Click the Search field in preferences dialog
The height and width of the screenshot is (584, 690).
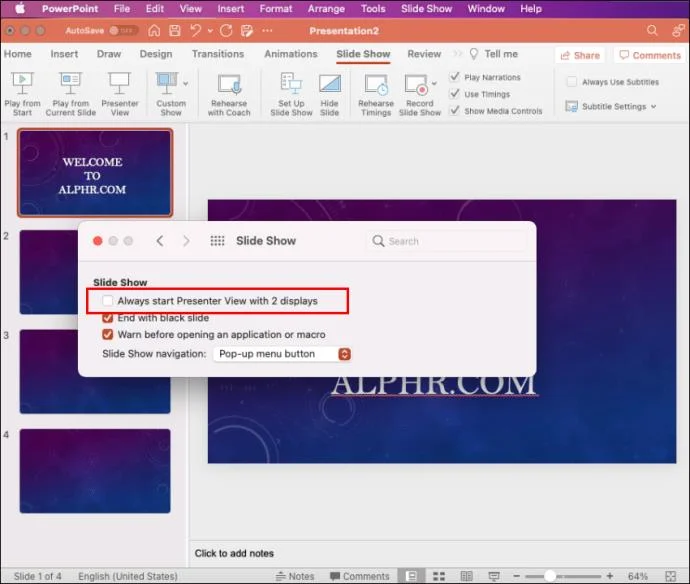pos(446,241)
